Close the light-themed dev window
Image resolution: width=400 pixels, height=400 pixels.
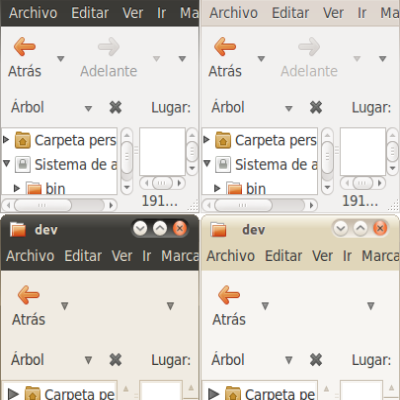click(380, 228)
